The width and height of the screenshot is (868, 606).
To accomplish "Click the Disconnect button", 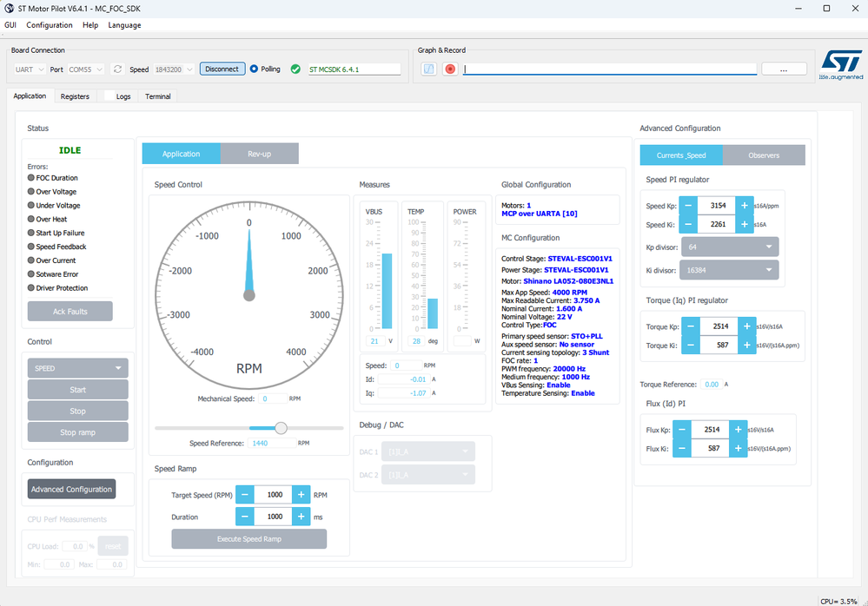I will tap(222, 69).
